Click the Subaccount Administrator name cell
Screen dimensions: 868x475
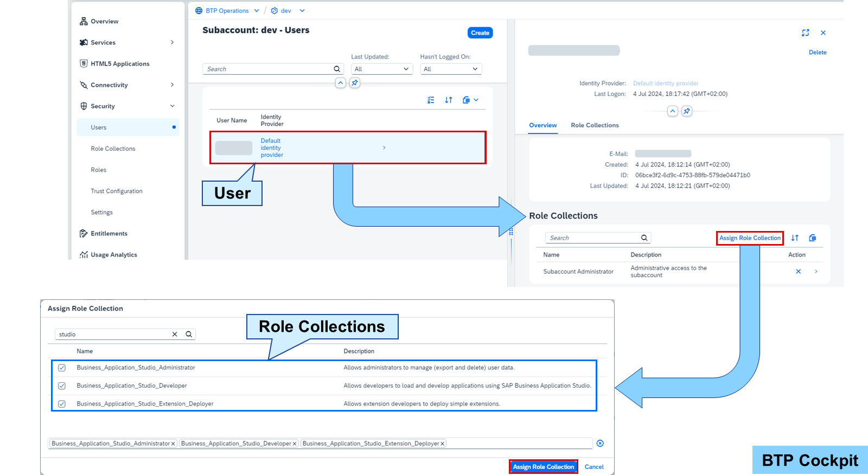point(578,272)
